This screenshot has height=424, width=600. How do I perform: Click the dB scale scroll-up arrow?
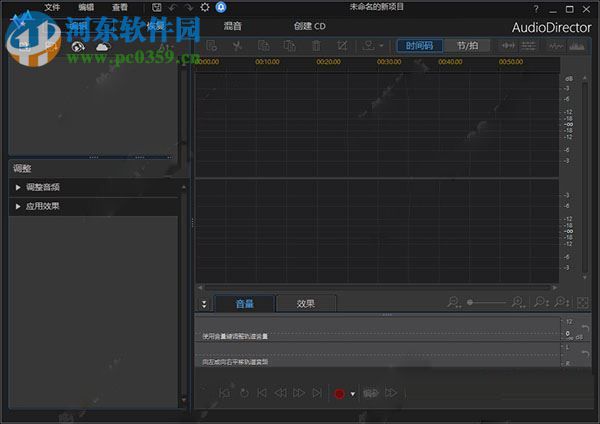tap(585, 78)
